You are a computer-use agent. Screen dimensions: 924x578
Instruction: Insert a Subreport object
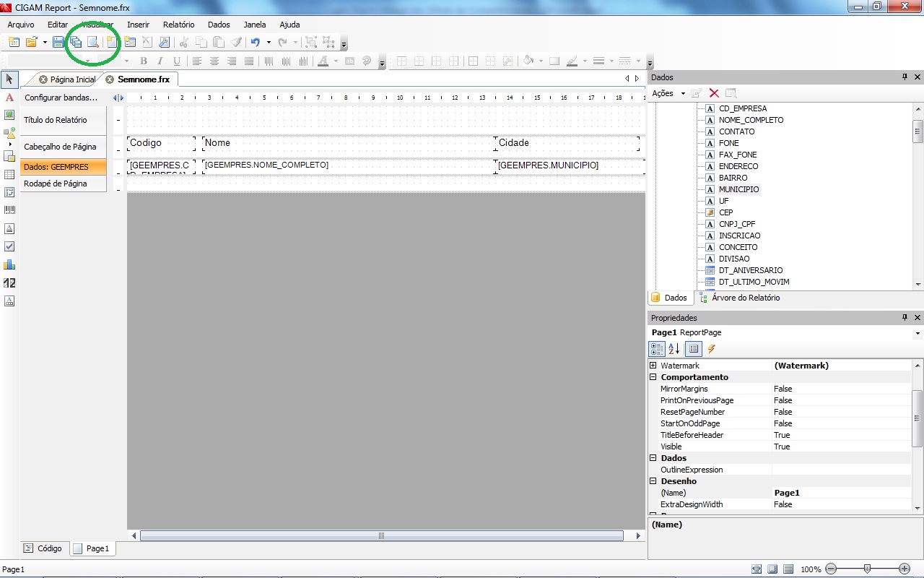(x=9, y=155)
